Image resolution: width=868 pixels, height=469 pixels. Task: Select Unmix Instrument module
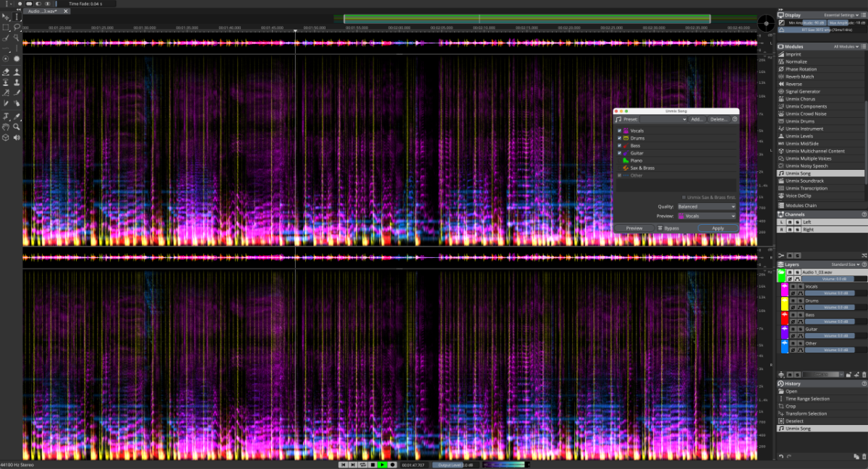point(821,129)
